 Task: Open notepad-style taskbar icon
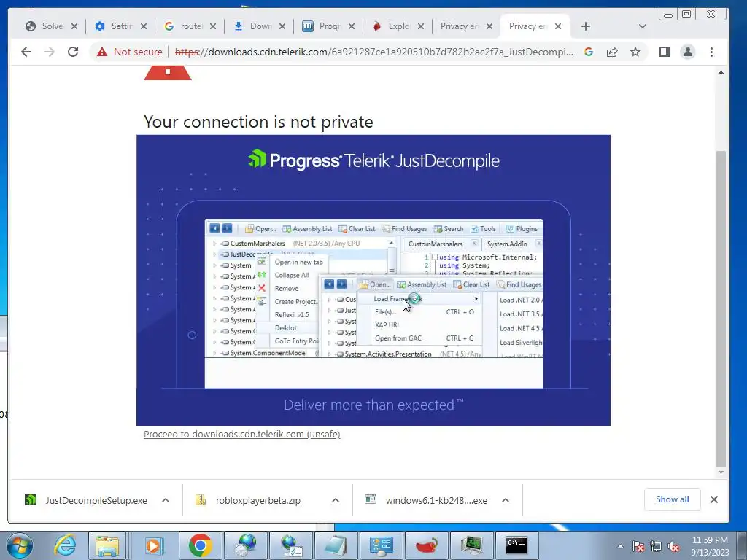pos(336,545)
